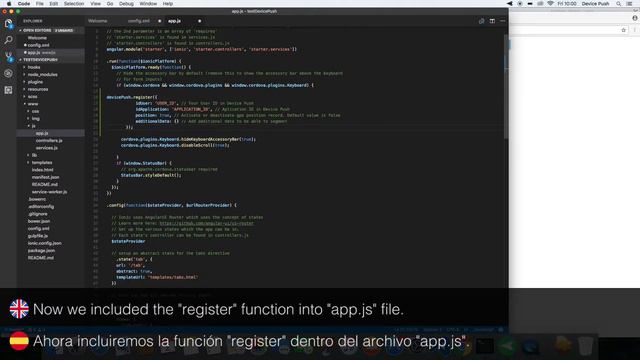
Task: Open the Debug view in activity bar
Action: click(8, 73)
